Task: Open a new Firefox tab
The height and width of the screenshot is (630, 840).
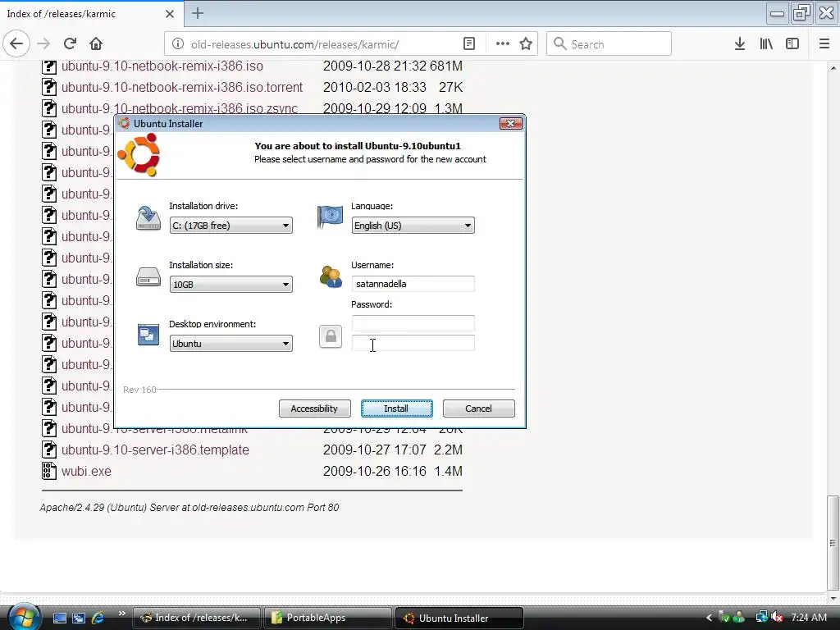Action: pos(198,13)
